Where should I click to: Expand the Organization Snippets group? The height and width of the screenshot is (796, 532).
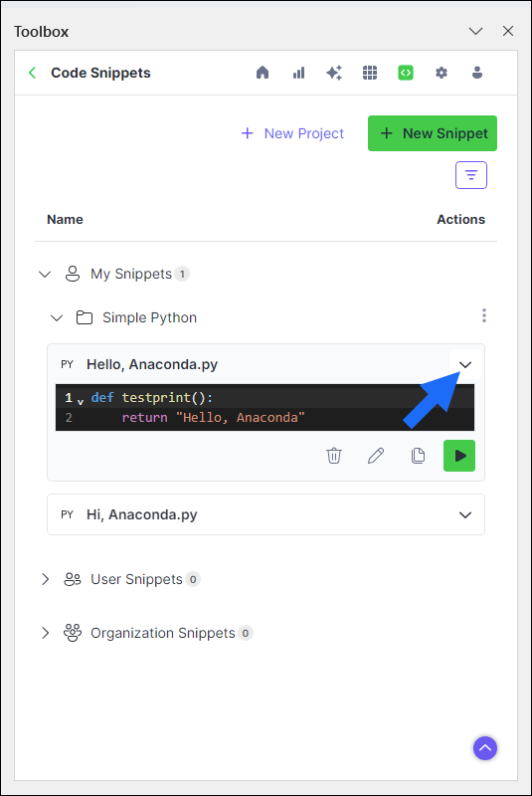[x=45, y=633]
